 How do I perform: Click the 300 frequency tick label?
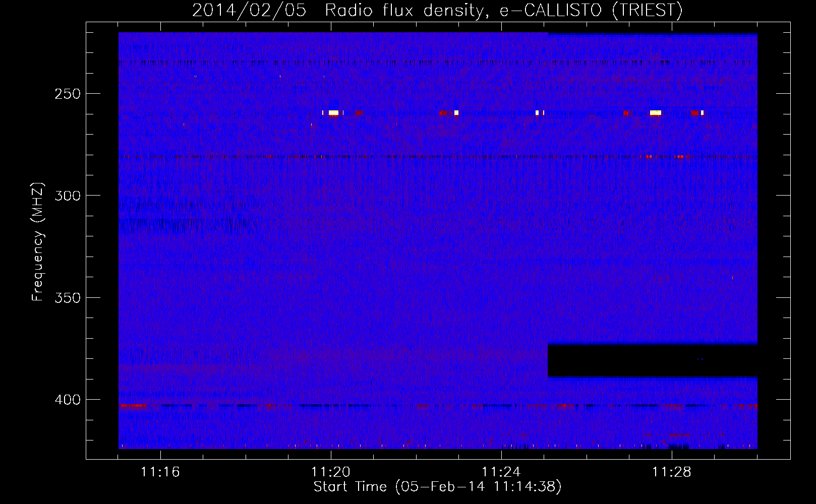click(68, 196)
